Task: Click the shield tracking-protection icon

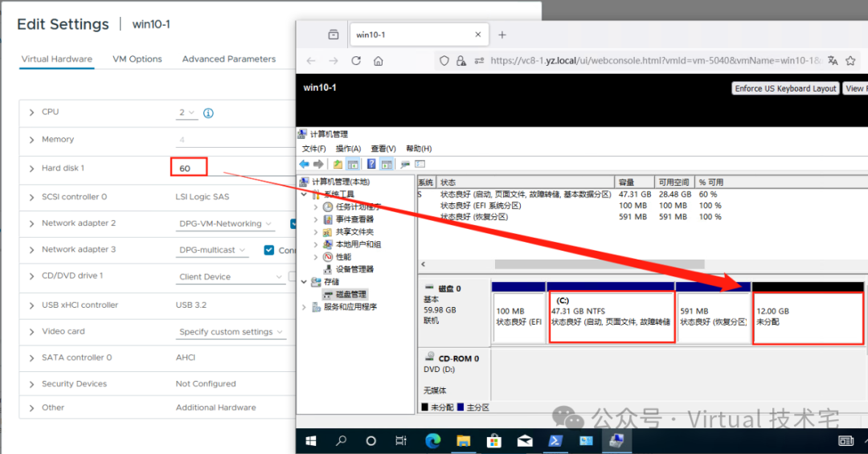Action: coord(444,61)
